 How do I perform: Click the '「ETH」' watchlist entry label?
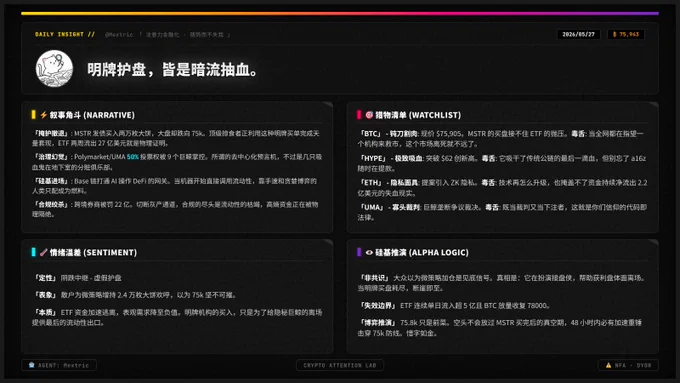371,183
